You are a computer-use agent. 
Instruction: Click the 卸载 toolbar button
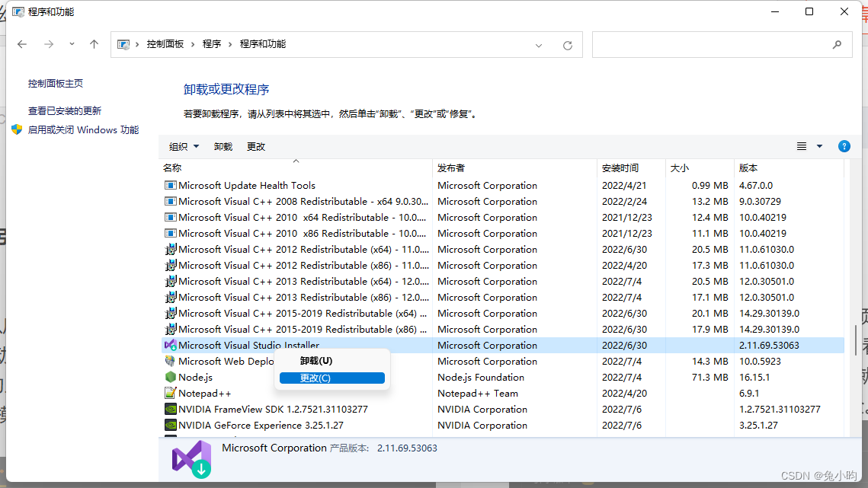(x=223, y=147)
